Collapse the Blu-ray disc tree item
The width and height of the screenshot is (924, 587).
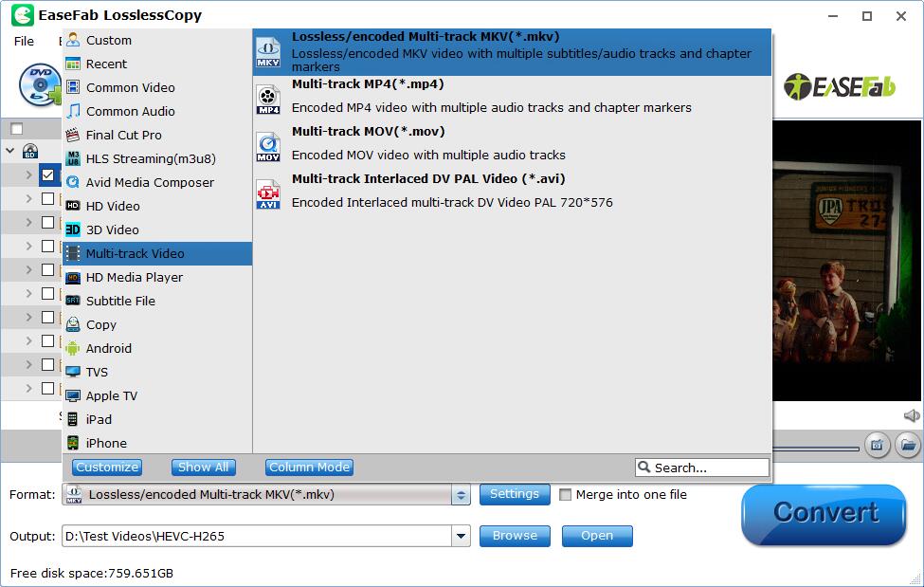pyautogui.click(x=8, y=151)
